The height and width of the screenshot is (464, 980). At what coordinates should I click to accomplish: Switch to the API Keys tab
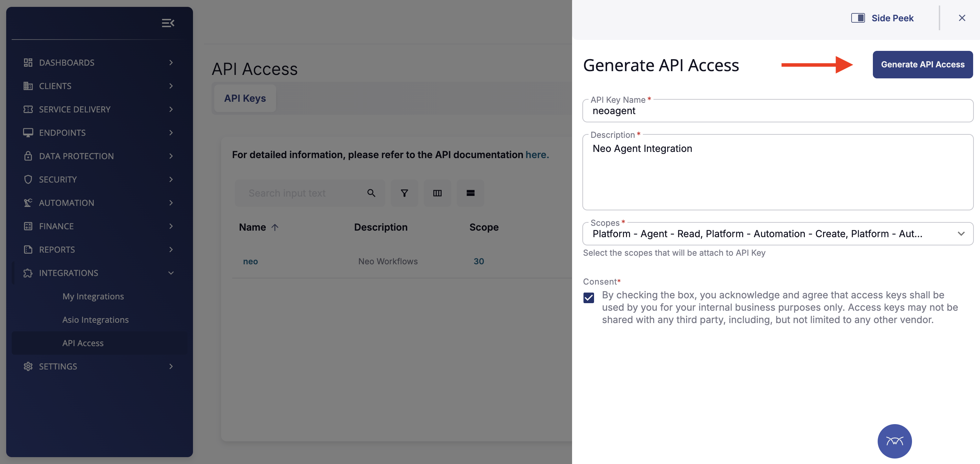[x=244, y=98]
